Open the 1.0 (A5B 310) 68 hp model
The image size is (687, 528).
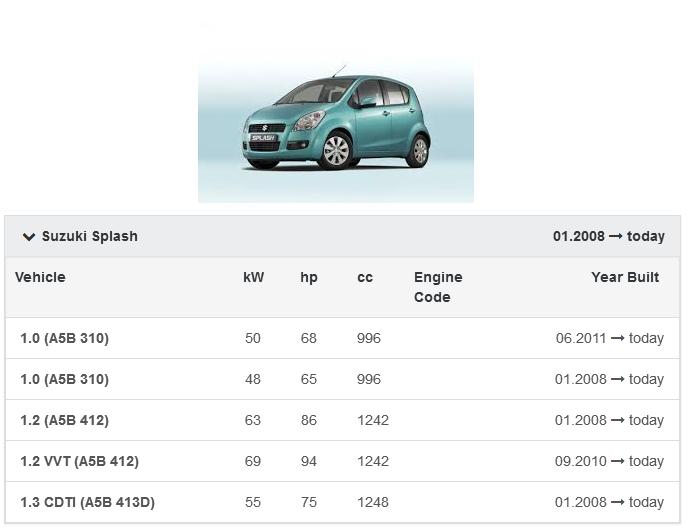(64, 339)
